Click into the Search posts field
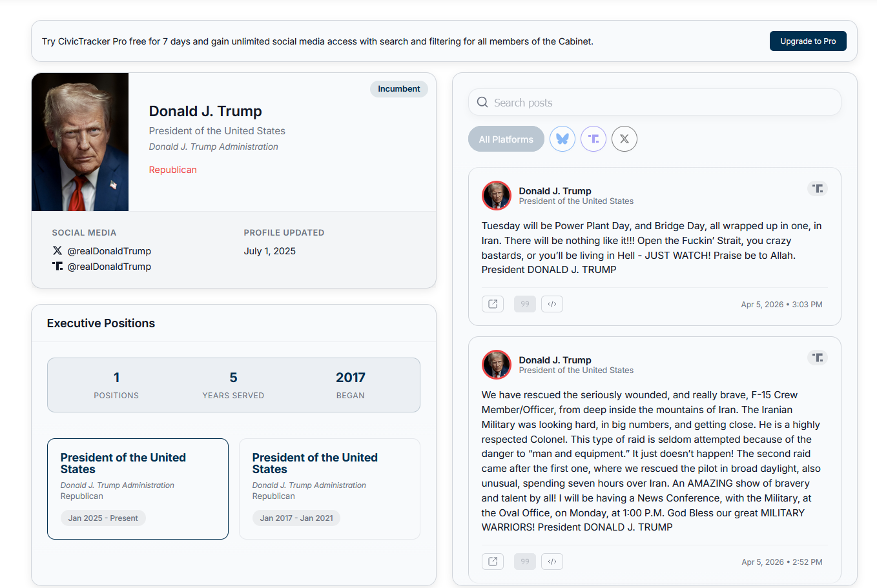Screen dimensions: 877x588 click(x=654, y=103)
